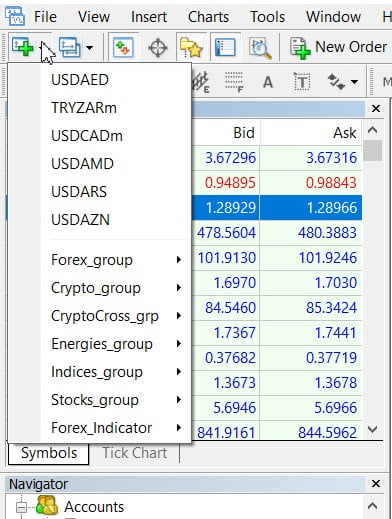Click the bid value 84.5460
The width and height of the screenshot is (392, 519).
click(230, 308)
